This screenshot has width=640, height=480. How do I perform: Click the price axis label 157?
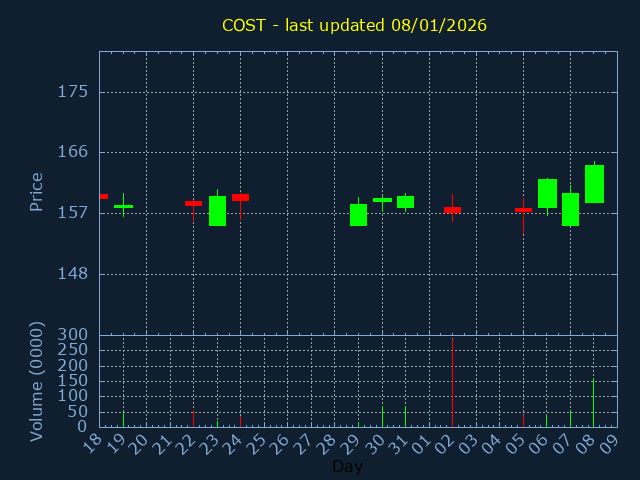click(x=73, y=213)
